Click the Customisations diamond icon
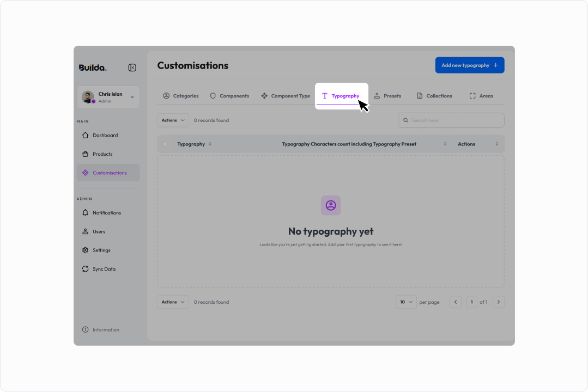588x392 pixels. 85,173
